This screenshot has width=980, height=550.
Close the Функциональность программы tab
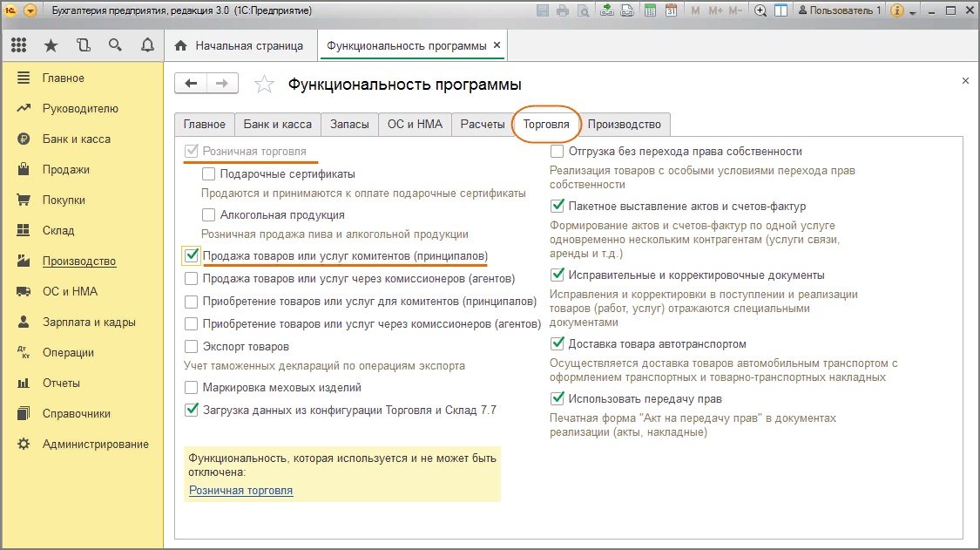click(x=497, y=45)
